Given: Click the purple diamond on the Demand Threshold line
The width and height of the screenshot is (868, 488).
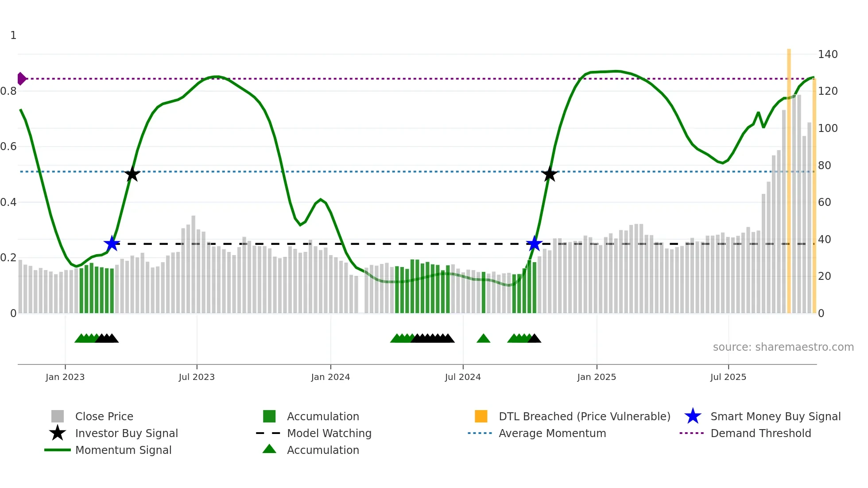Looking at the screenshot, I should [21, 79].
